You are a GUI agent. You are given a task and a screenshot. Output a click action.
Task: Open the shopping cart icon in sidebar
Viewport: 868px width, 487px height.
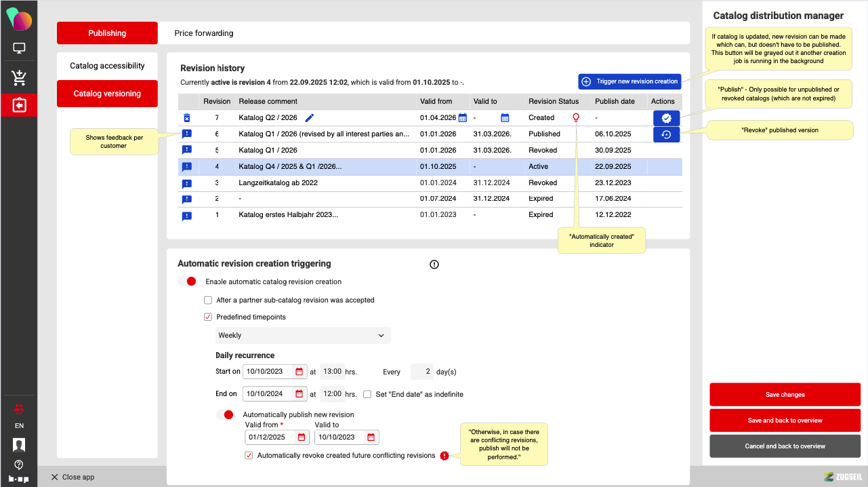click(19, 78)
